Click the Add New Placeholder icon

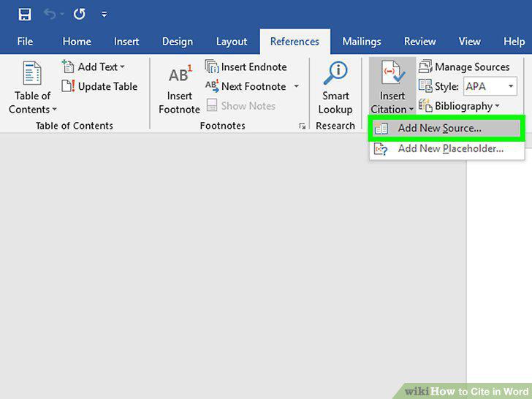click(x=381, y=149)
